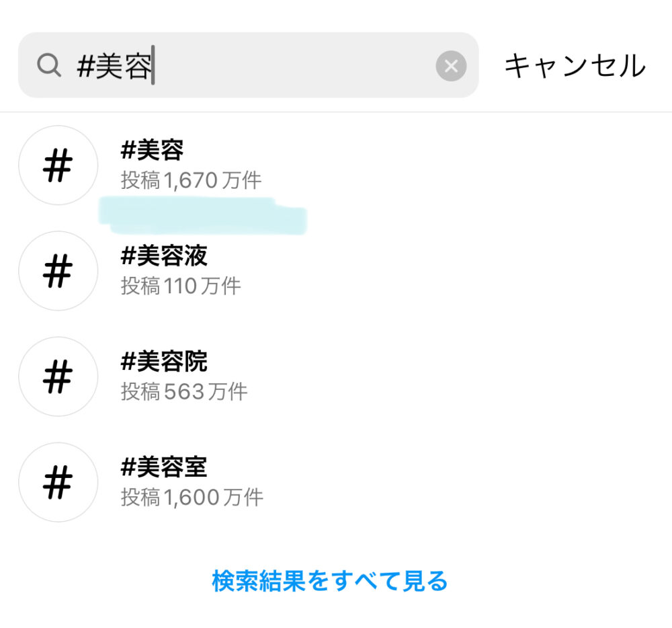Place cursor after typed #美容 text
672x628 pixels.
pos(154,66)
